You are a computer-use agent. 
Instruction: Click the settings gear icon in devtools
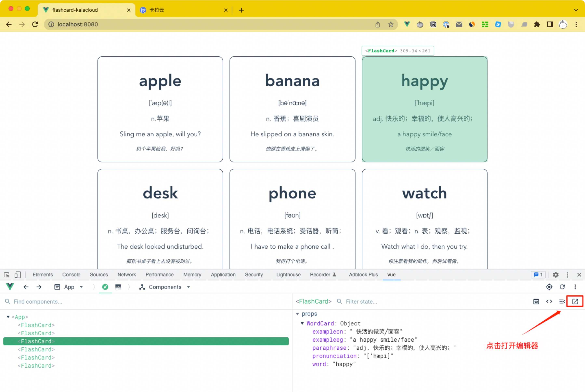point(555,275)
